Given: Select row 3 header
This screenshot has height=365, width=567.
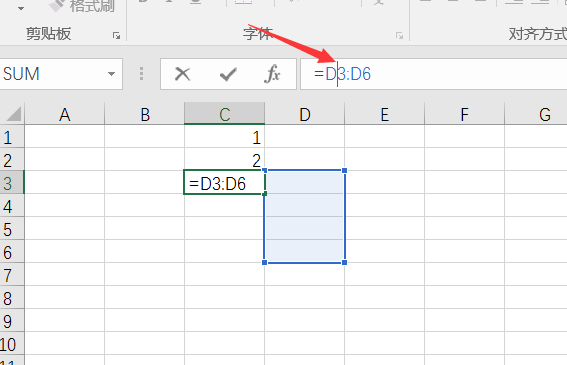Looking at the screenshot, I should point(12,183).
